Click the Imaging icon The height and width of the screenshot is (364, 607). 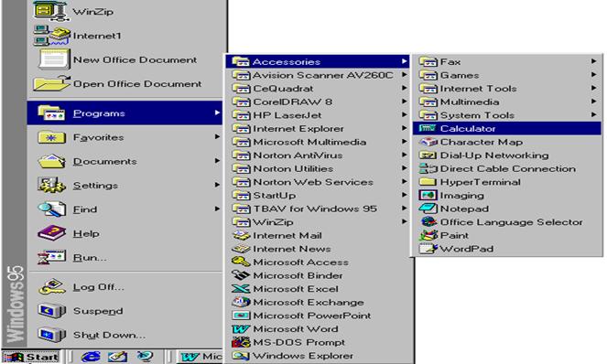[428, 195]
